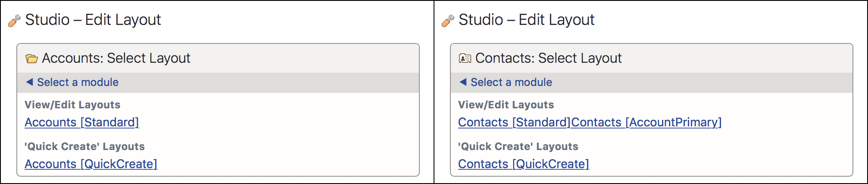Go back via Select a module in Contacts
This screenshot has height=184, width=868.
pyautogui.click(x=511, y=82)
